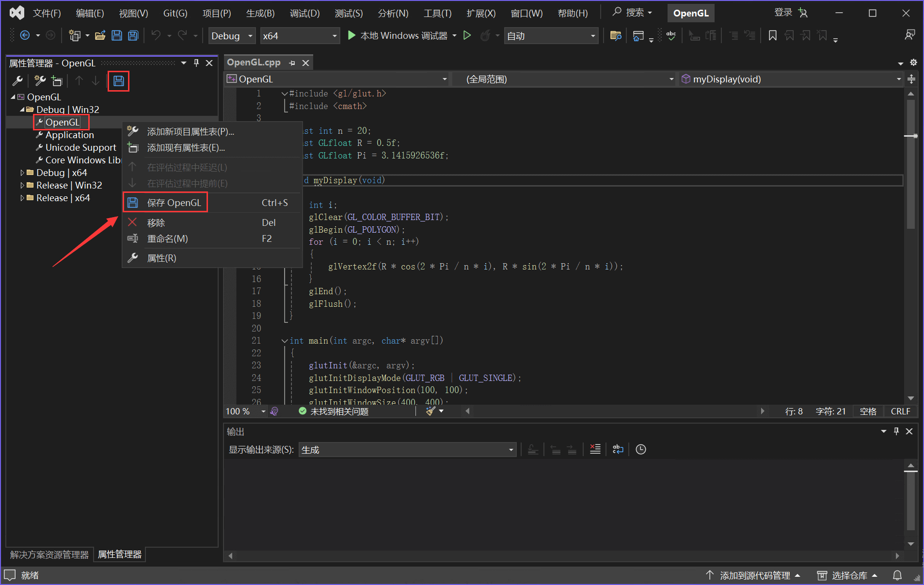Click the editor vertical scrollbar thumb
This screenshot has width=924, height=585.
[911, 165]
